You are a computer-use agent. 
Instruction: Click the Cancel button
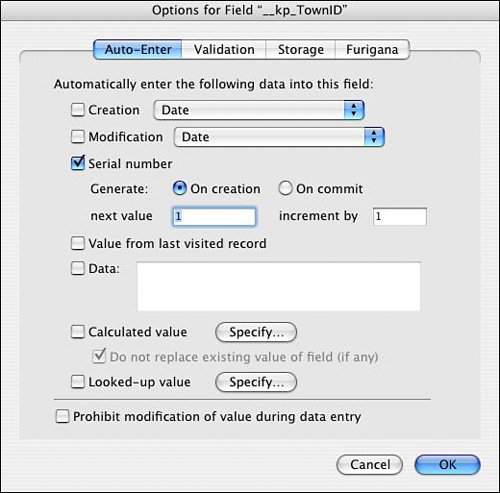(x=370, y=465)
